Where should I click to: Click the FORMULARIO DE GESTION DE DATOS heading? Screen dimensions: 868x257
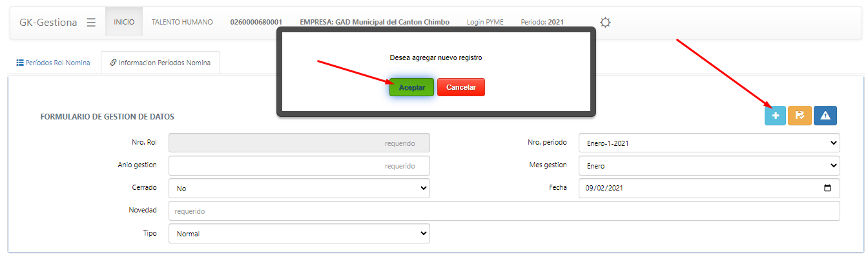click(x=107, y=117)
